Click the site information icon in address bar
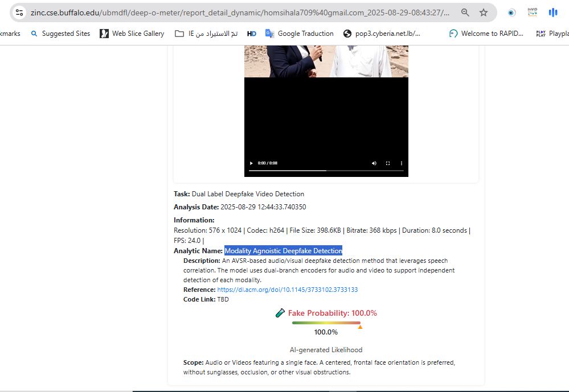The image size is (569, 392). coord(19,13)
